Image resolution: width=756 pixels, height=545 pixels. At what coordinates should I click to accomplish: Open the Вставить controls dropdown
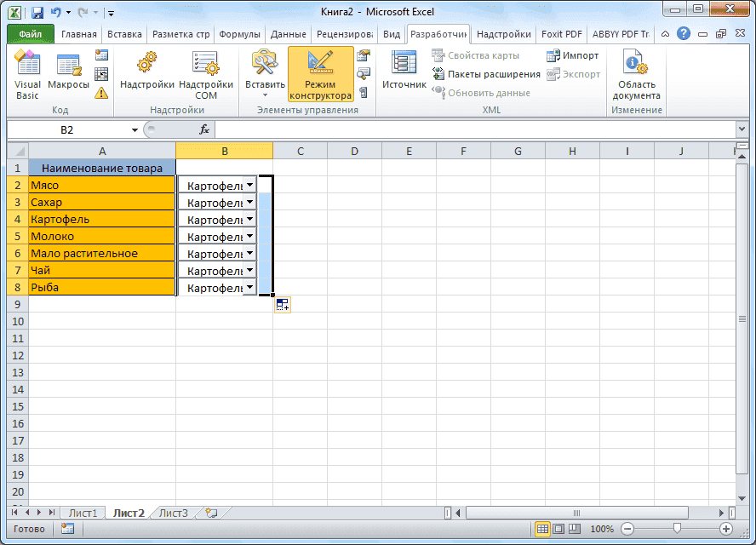coord(264,75)
